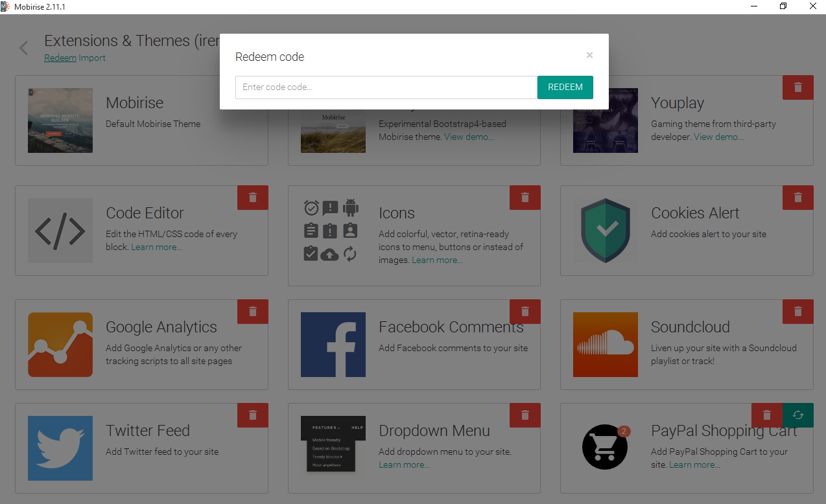Image resolution: width=826 pixels, height=504 pixels.
Task: Remove Youplay theme using trash icon
Action: coord(798,87)
